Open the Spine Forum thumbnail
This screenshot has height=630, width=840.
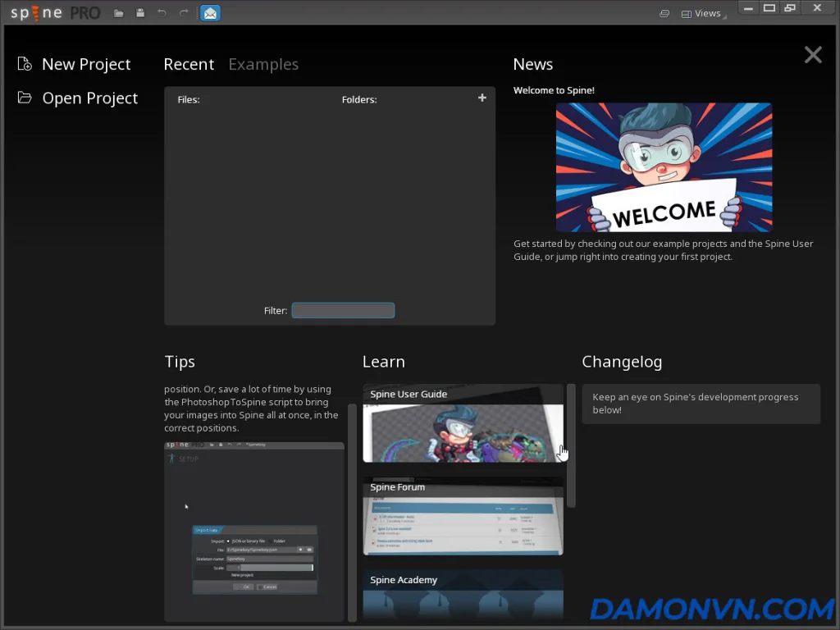463,517
